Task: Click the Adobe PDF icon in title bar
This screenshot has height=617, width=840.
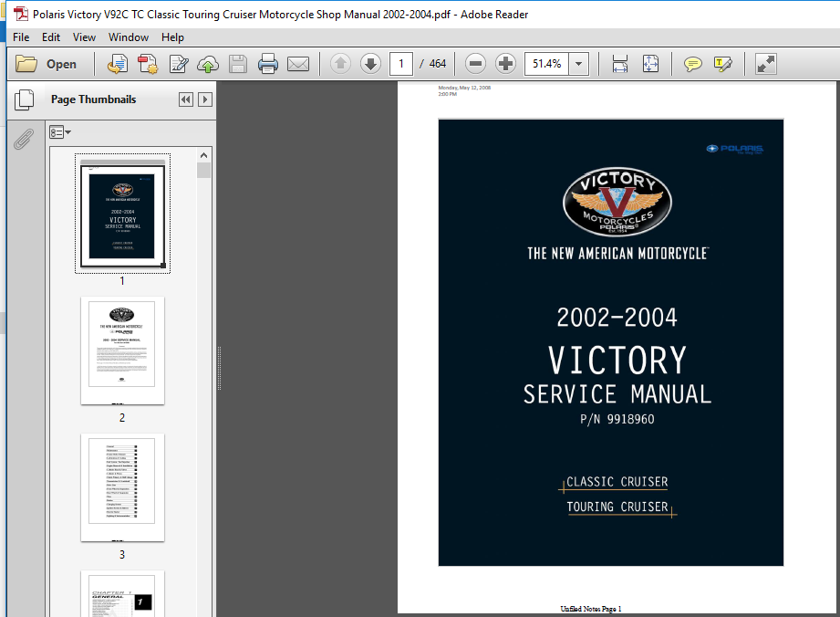Action: coord(21,14)
